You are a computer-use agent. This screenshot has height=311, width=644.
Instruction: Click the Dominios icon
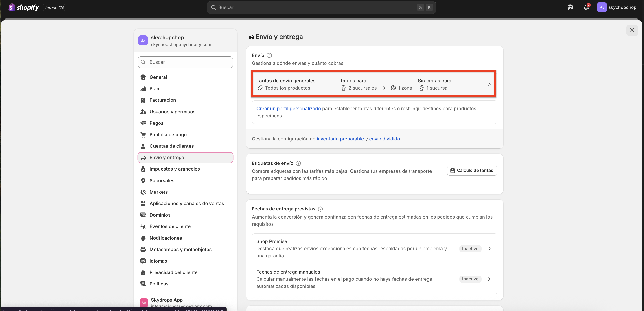tap(143, 215)
